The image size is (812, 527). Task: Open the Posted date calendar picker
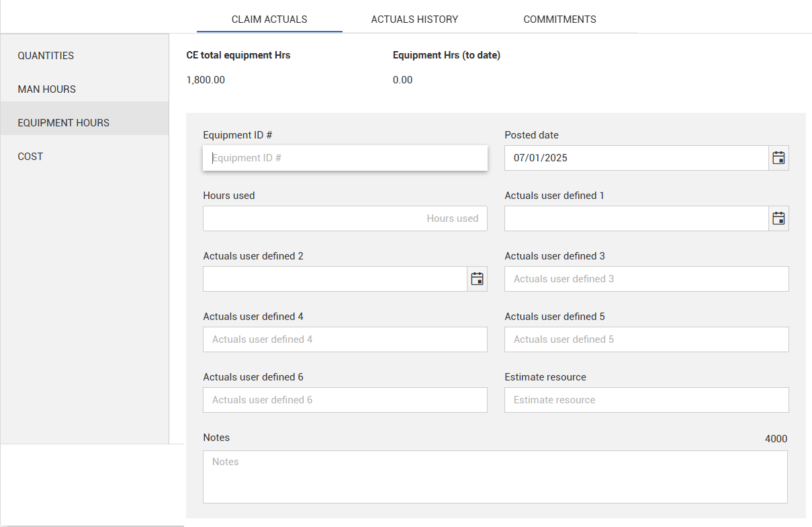[x=778, y=158]
